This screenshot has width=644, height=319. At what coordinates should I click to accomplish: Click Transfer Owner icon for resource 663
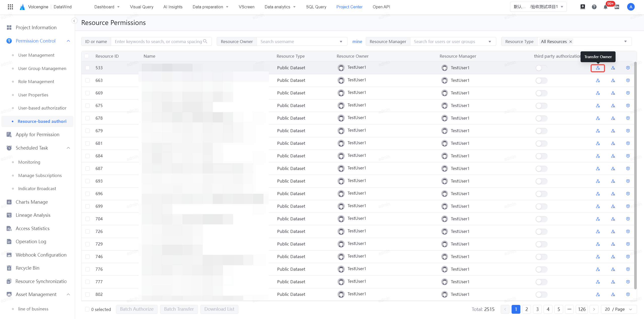coord(598,81)
